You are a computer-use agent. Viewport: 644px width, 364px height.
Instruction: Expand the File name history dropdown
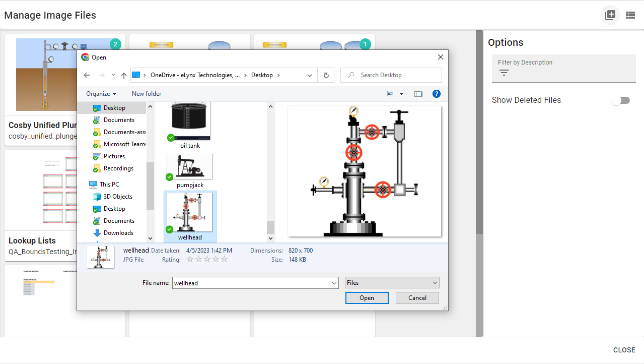(334, 282)
